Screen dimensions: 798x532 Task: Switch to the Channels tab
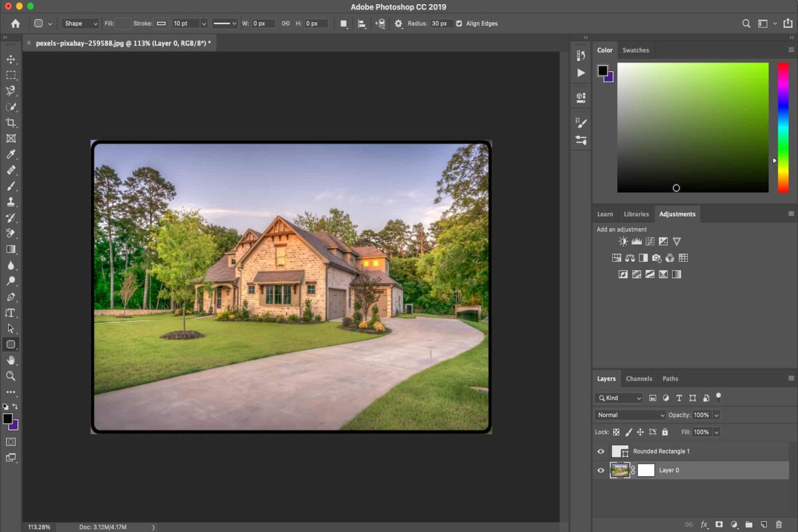tap(639, 378)
